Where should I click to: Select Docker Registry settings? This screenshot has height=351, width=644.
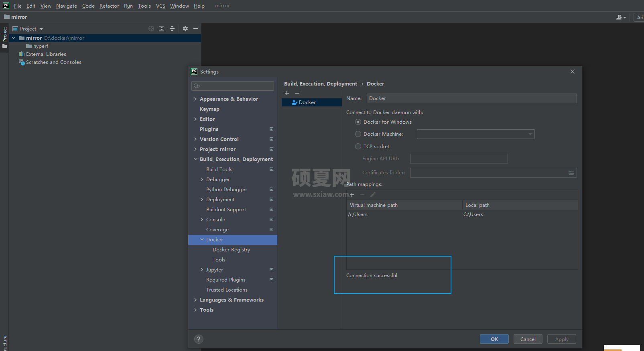coord(232,250)
